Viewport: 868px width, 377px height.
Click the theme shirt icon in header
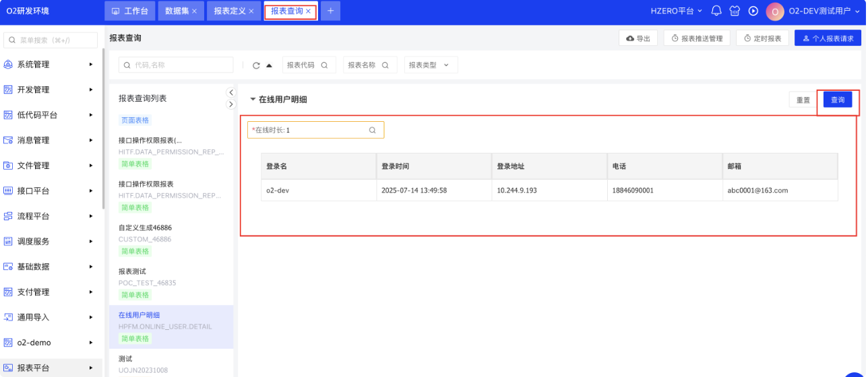(x=735, y=11)
